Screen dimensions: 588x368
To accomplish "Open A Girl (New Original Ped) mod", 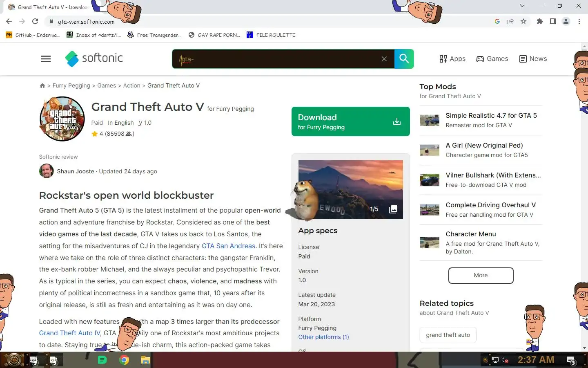I will point(484,146).
